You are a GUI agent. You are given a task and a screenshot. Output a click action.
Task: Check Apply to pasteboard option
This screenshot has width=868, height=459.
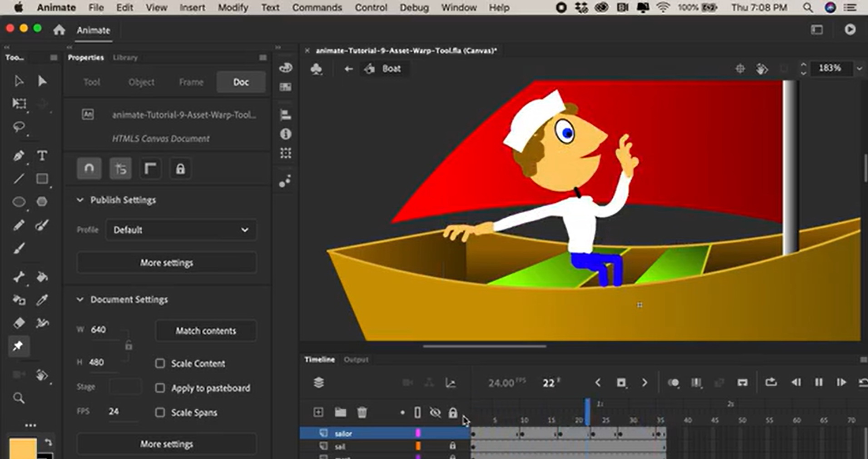pyautogui.click(x=160, y=388)
